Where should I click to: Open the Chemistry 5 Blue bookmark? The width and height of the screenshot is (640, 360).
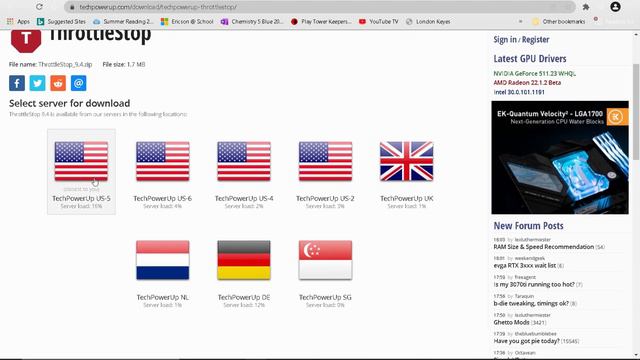coord(252,22)
